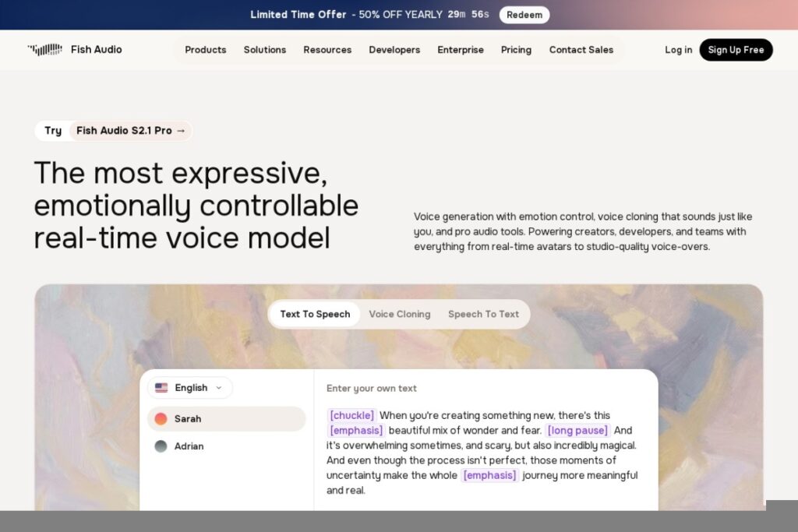Click the Fish Audio waveform logo icon
Screen dimensions: 798x532
click(x=44, y=49)
